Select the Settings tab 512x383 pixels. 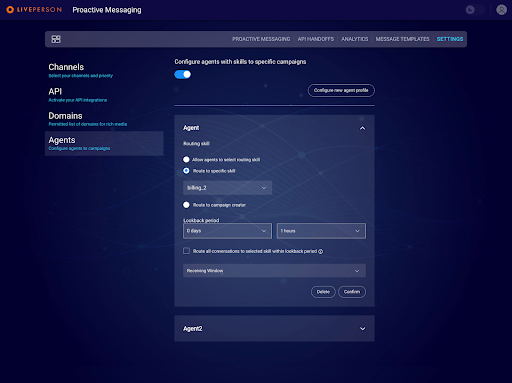tap(450, 39)
